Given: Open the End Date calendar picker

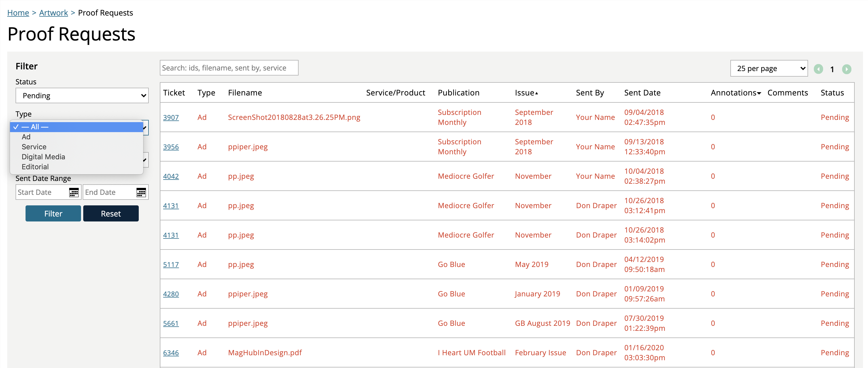Looking at the screenshot, I should (x=141, y=192).
